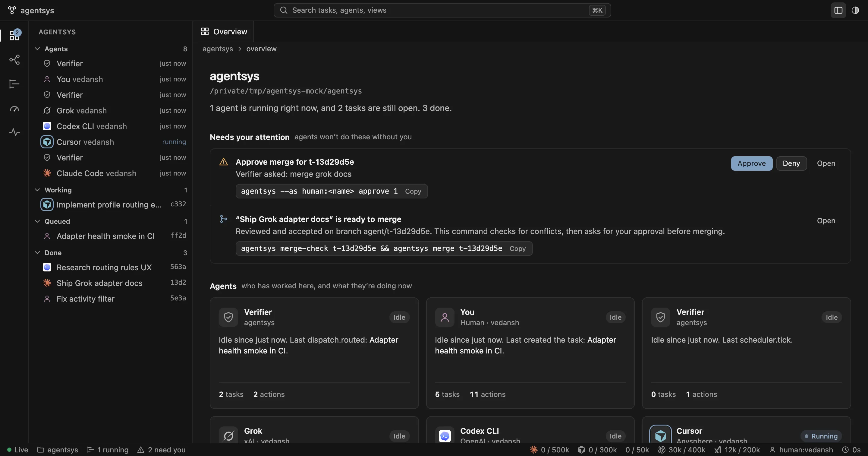Open the gauge usage icon in activity bar
Viewport: 868px width, 456px height.
[14, 108]
